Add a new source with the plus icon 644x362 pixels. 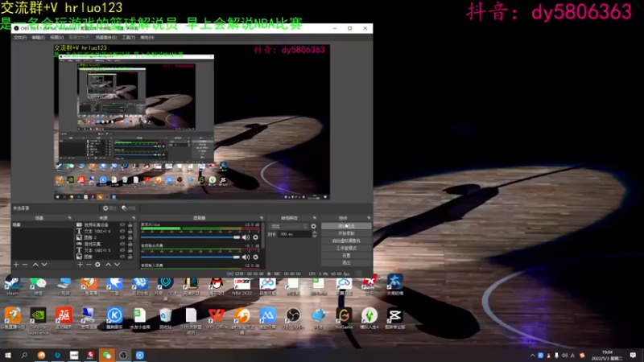coord(80,265)
